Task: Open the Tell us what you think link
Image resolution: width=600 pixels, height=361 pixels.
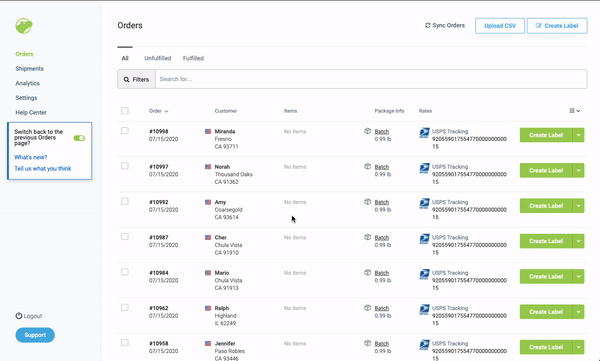Action: tap(42, 168)
